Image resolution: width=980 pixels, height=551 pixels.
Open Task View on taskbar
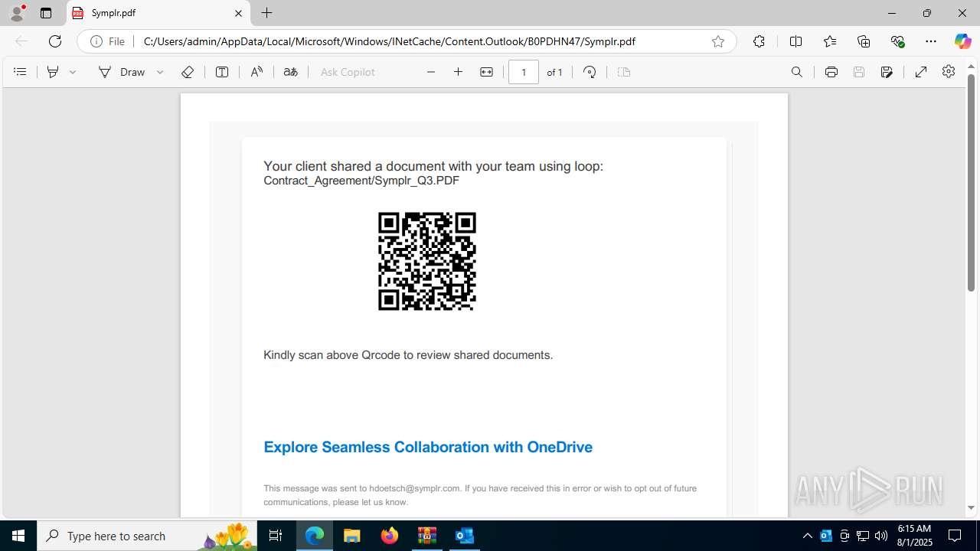276,536
